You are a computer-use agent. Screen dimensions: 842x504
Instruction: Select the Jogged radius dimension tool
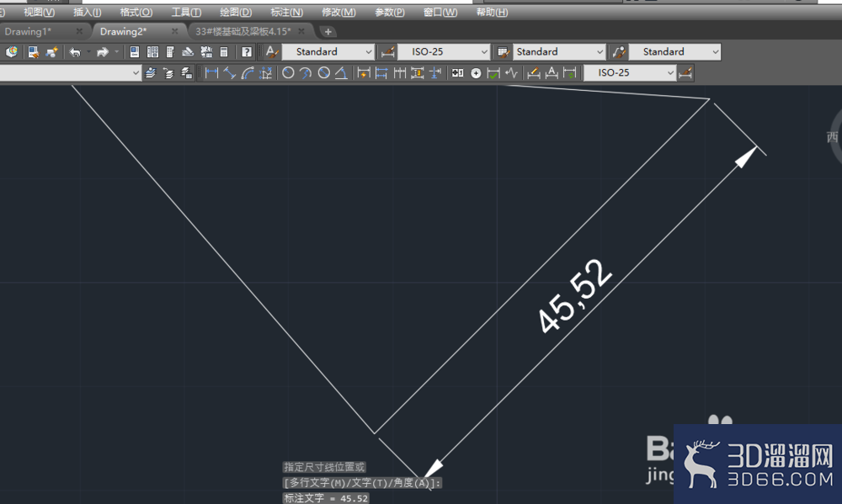(306, 73)
